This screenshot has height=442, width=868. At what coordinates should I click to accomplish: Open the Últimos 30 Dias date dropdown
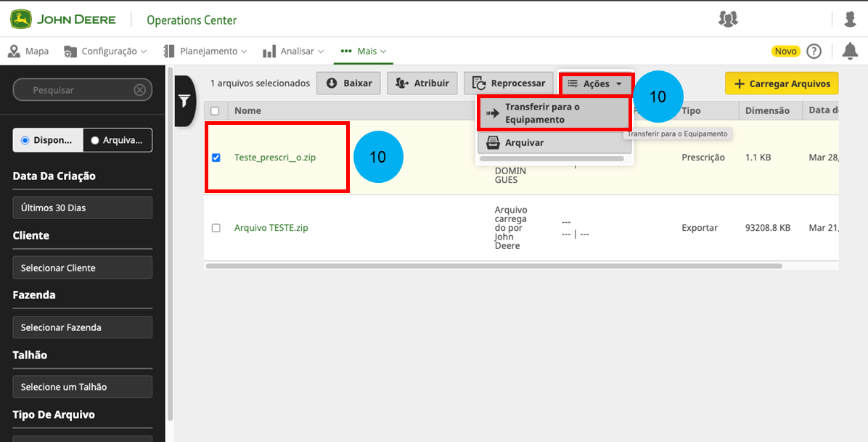coord(82,208)
